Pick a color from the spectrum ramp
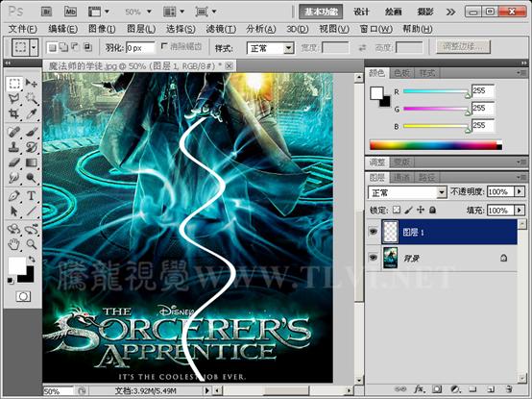Image resolution: width=532 pixels, height=399 pixels. pyautogui.click(x=435, y=145)
